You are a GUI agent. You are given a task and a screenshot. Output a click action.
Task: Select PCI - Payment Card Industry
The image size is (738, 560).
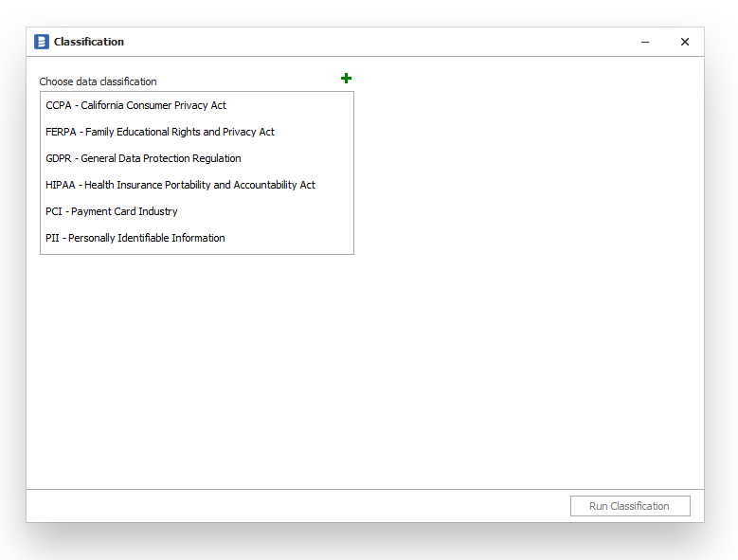111,211
